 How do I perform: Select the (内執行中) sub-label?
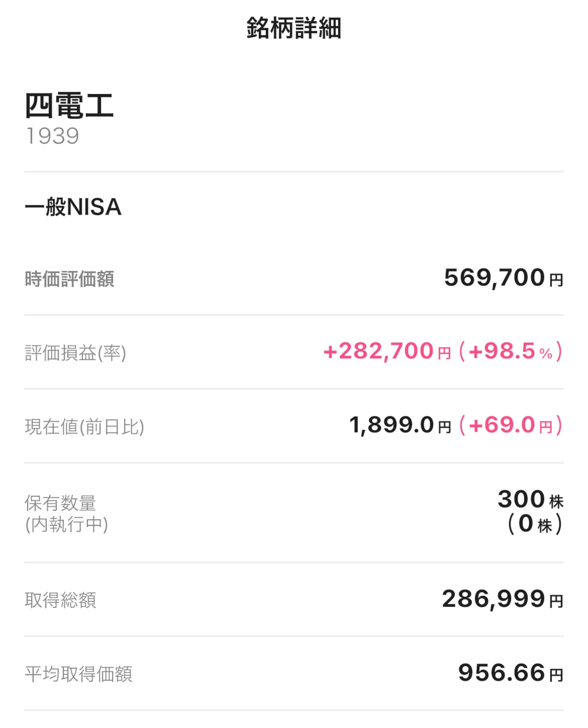[x=67, y=524]
